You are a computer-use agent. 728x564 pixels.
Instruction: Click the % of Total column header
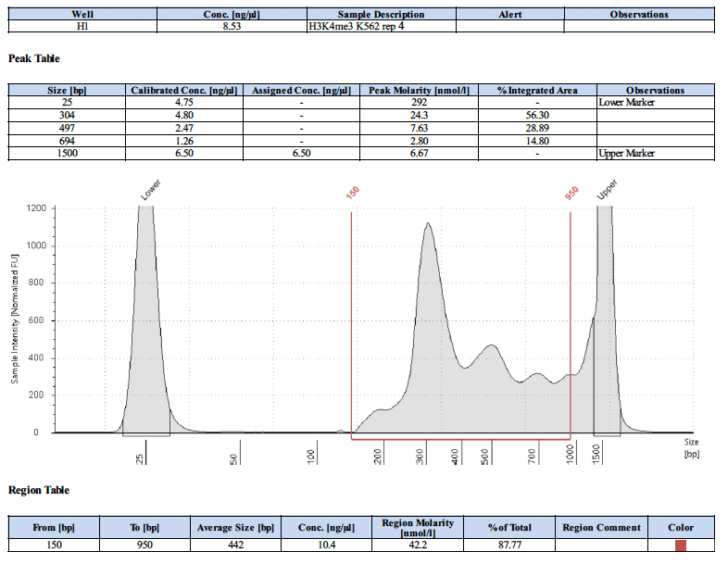point(509,528)
